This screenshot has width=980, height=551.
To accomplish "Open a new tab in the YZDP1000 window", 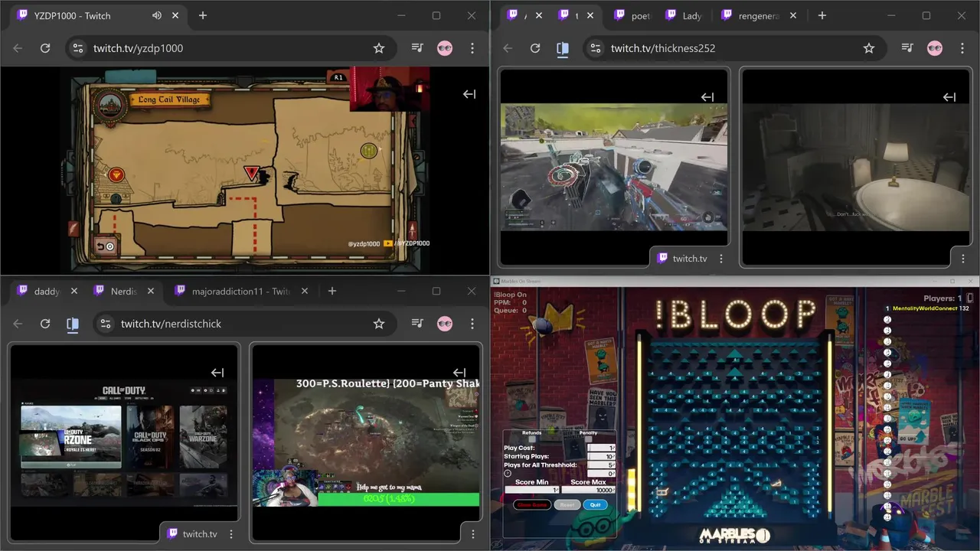I will click(203, 15).
